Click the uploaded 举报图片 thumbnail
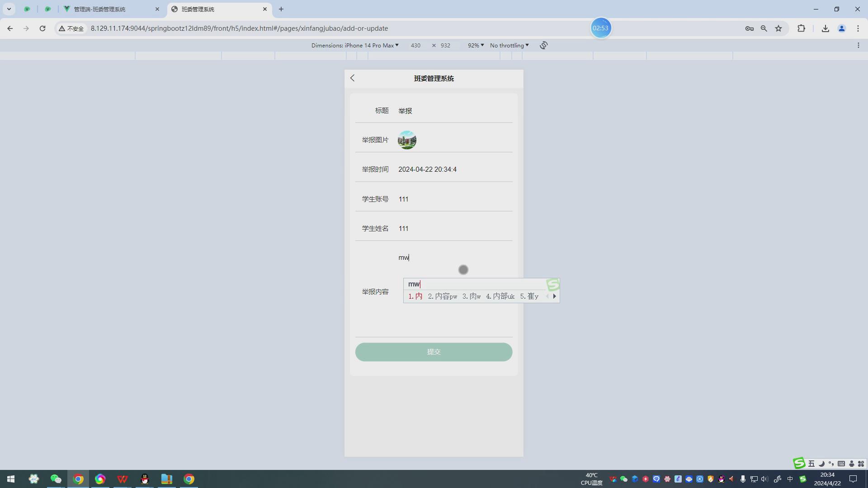Screen dimensions: 868x488 pos(407,140)
